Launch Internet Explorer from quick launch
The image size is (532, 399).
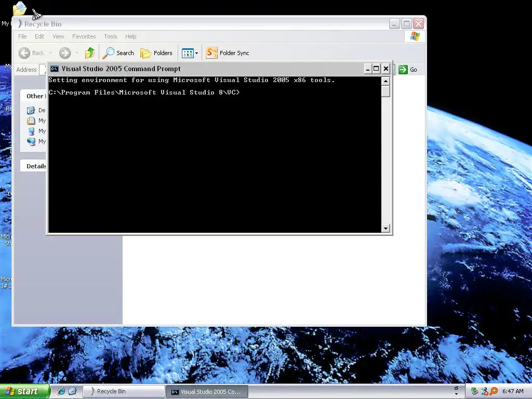click(x=61, y=391)
